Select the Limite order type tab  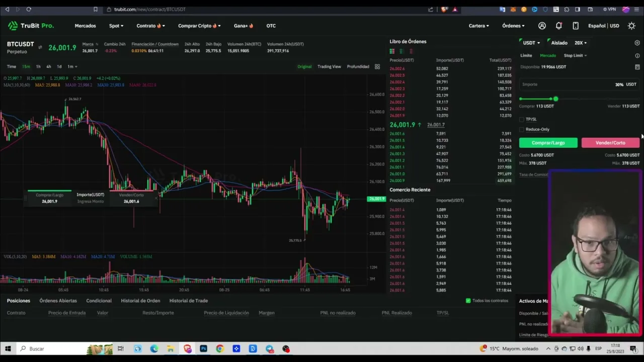(526, 56)
